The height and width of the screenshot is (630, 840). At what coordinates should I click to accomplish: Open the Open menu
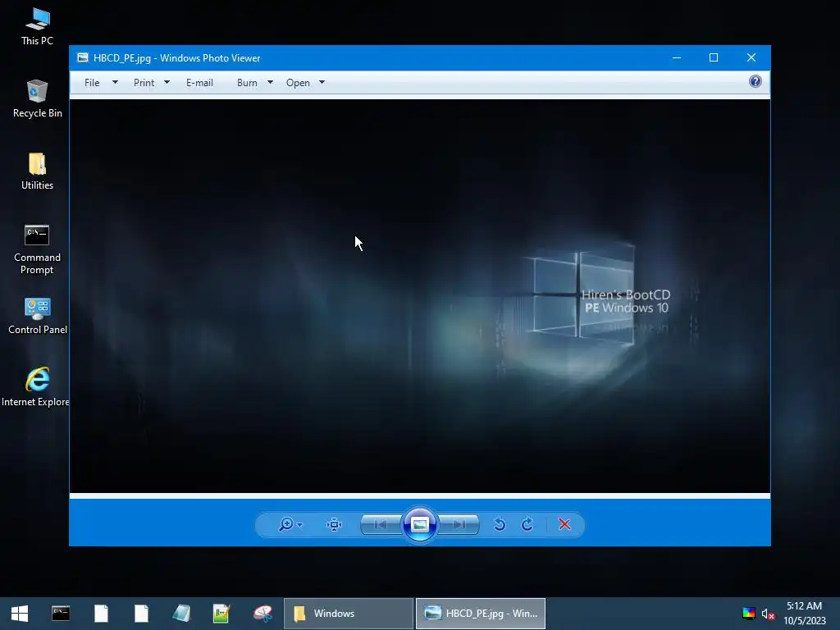(298, 83)
